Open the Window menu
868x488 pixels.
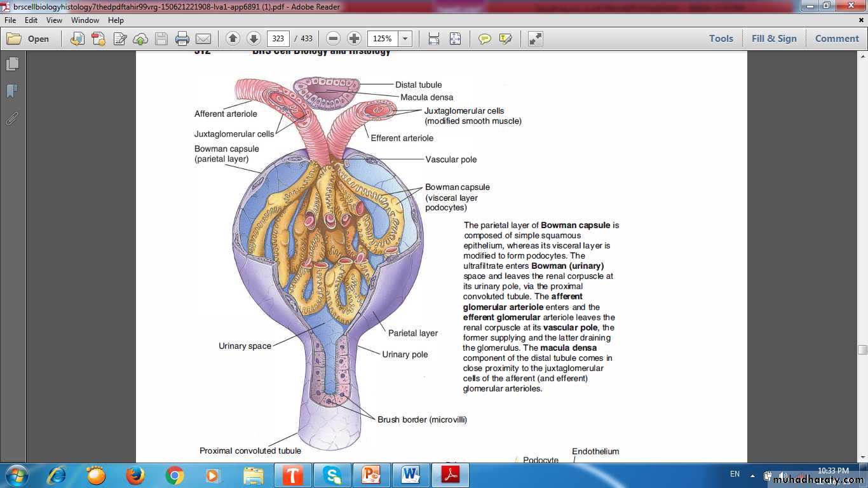(85, 20)
